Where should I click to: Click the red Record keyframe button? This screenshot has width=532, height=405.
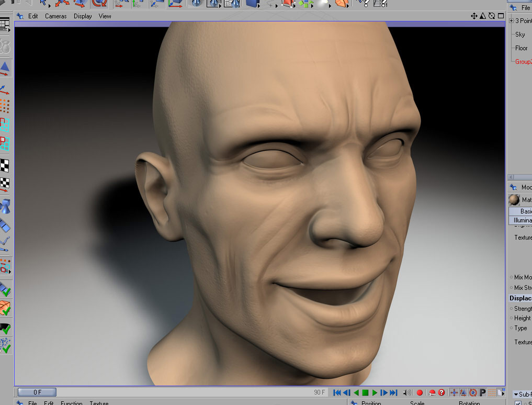pyautogui.click(x=420, y=392)
